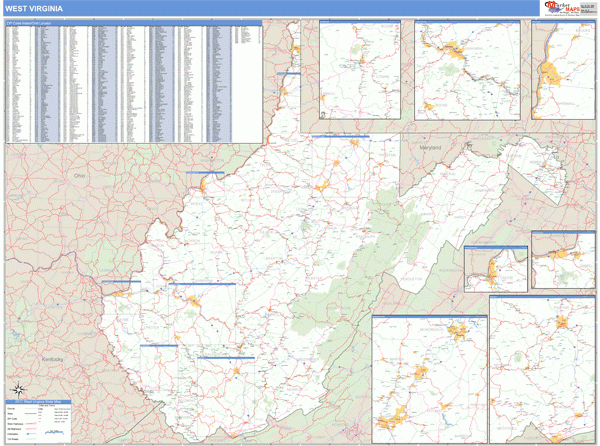This screenshot has width=600, height=446.
Task: Select the Cabell inset map
Action: coord(563,260)
